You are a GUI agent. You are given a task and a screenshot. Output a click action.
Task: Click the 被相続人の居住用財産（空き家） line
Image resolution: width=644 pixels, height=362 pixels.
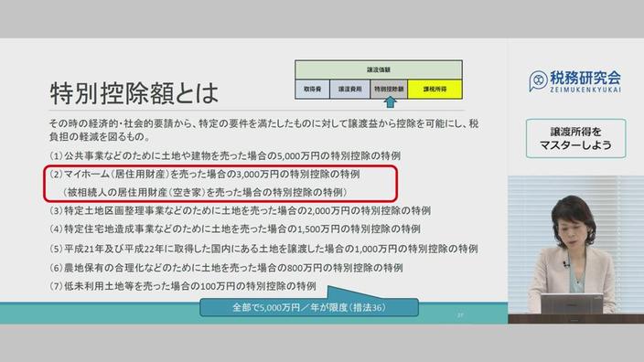(205, 192)
